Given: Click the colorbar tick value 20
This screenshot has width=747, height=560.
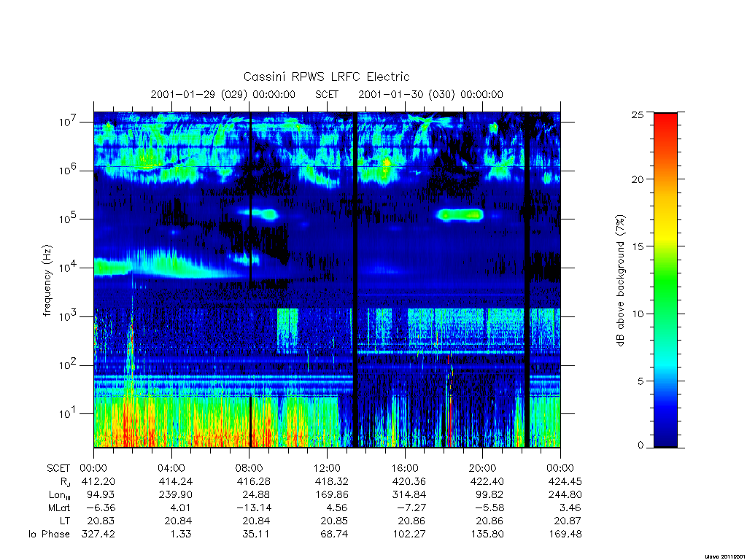Looking at the screenshot, I should click(638, 179).
